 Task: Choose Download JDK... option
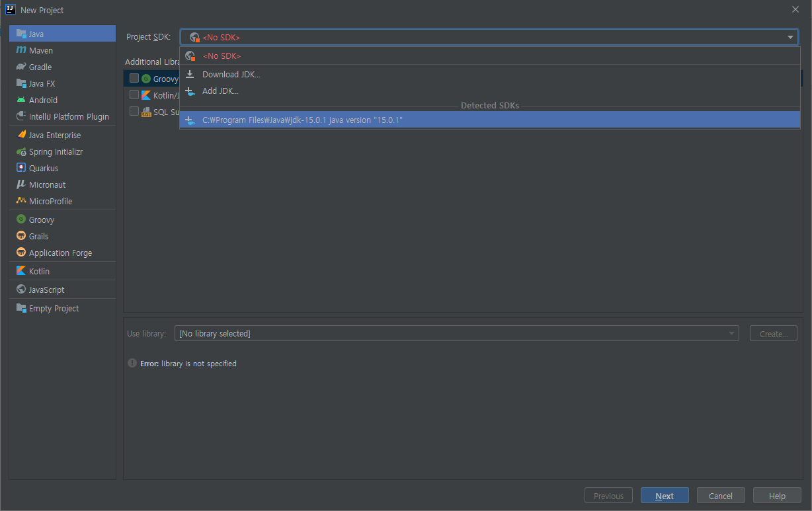click(x=490, y=74)
